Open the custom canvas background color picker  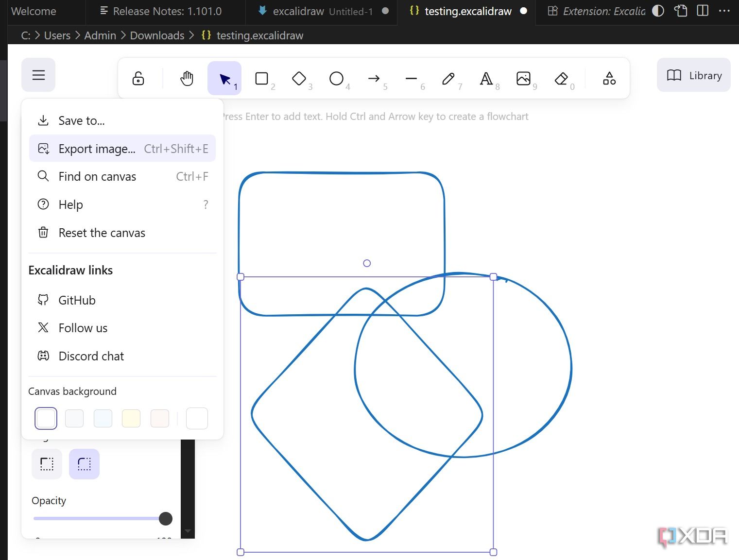pyautogui.click(x=197, y=418)
